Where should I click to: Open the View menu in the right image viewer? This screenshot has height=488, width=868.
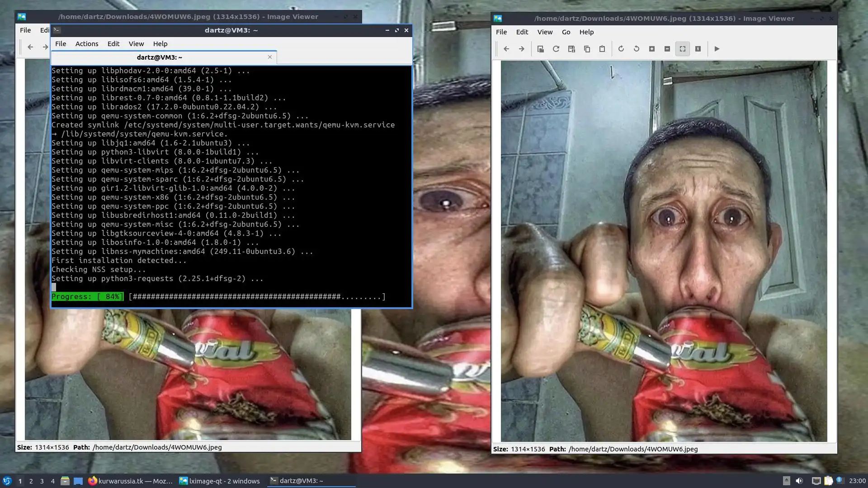(545, 32)
